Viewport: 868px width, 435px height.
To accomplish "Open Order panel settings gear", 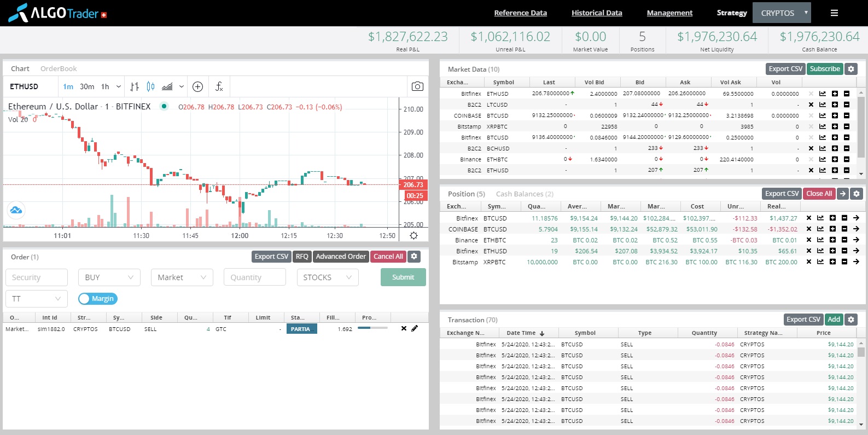I will click(x=414, y=256).
